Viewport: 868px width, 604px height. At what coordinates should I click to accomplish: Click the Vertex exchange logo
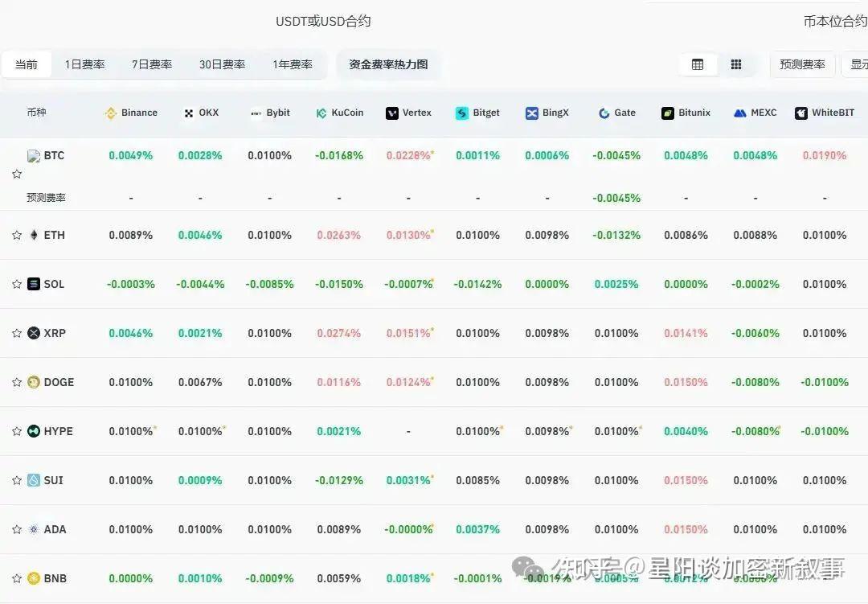click(x=391, y=113)
